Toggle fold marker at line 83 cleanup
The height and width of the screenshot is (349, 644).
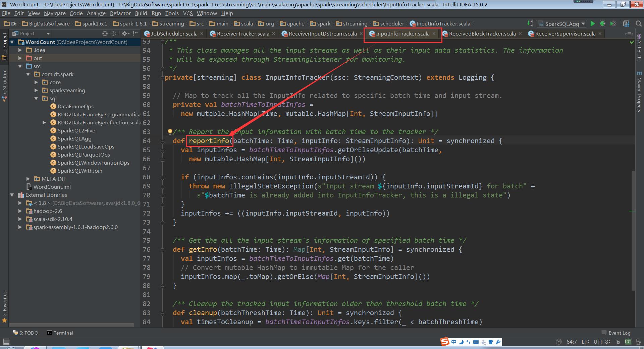point(162,313)
